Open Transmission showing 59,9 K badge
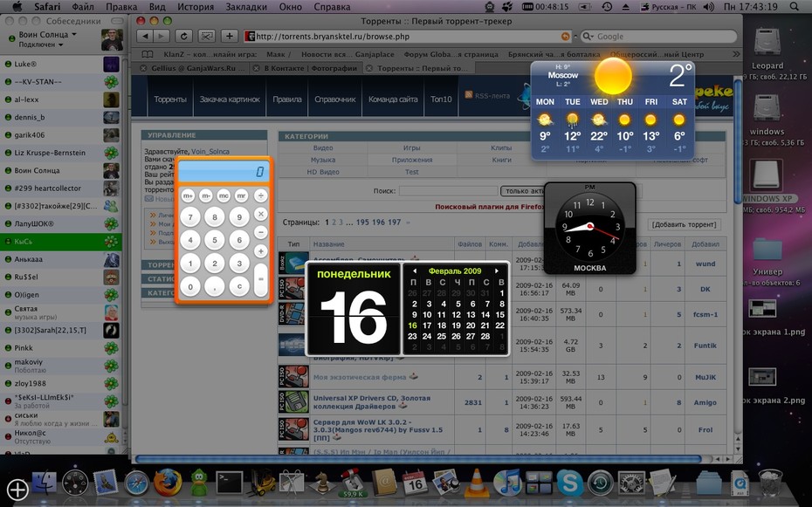The height and width of the screenshot is (507, 812). pos(354,483)
